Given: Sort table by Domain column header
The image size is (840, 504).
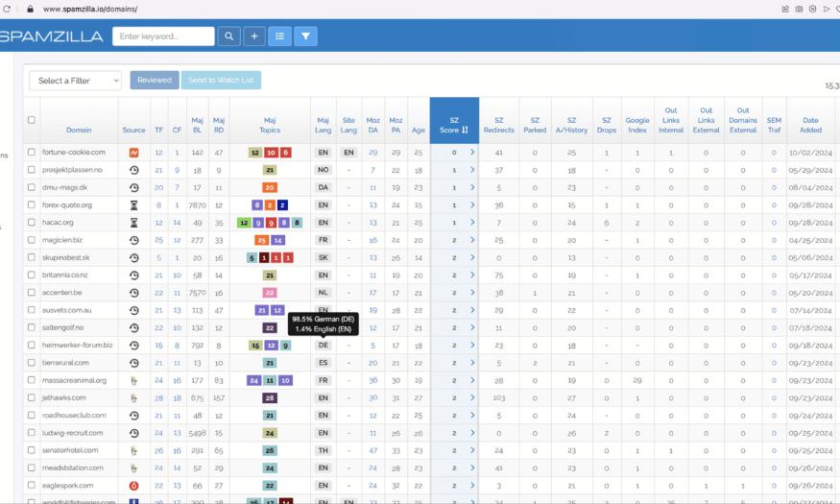Looking at the screenshot, I should coord(79,131).
